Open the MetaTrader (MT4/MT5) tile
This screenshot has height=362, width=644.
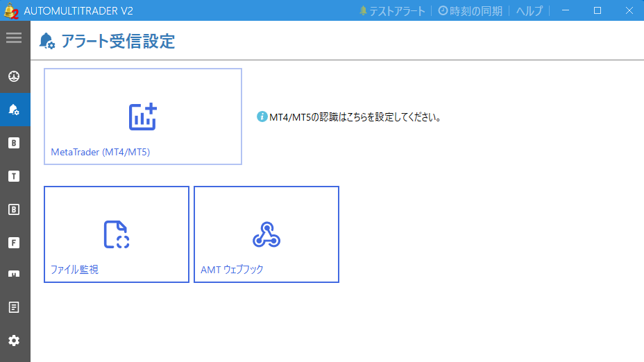coord(143,117)
